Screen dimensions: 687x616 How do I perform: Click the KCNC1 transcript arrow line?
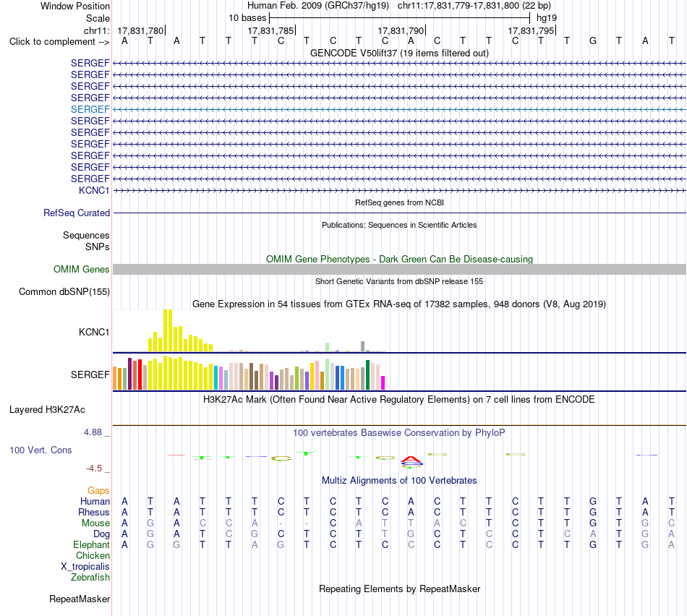[399, 191]
